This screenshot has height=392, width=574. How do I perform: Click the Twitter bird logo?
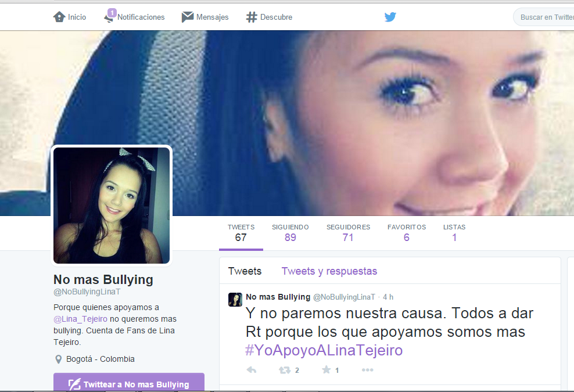tap(390, 17)
